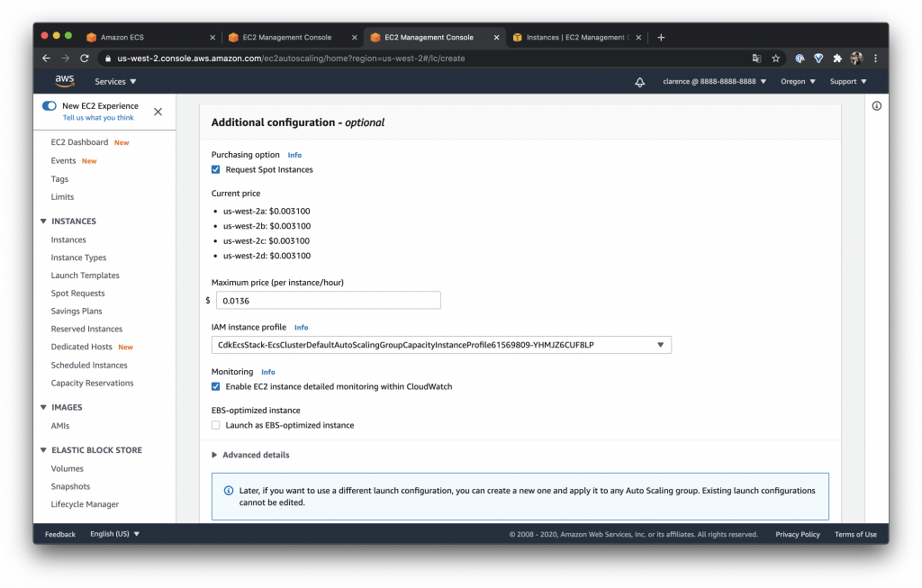
Task: Uncheck Request Spot Instances checkbox
Action: pos(216,169)
